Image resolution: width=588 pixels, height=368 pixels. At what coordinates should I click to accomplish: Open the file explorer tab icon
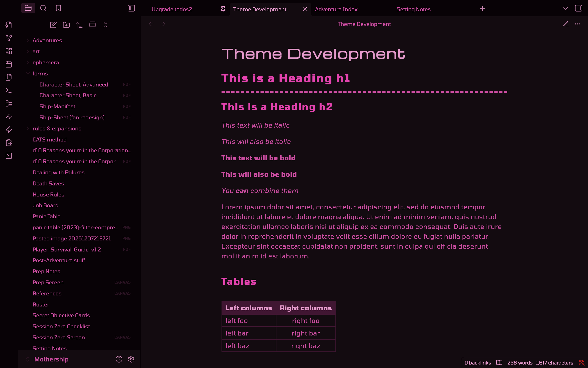pos(28,8)
